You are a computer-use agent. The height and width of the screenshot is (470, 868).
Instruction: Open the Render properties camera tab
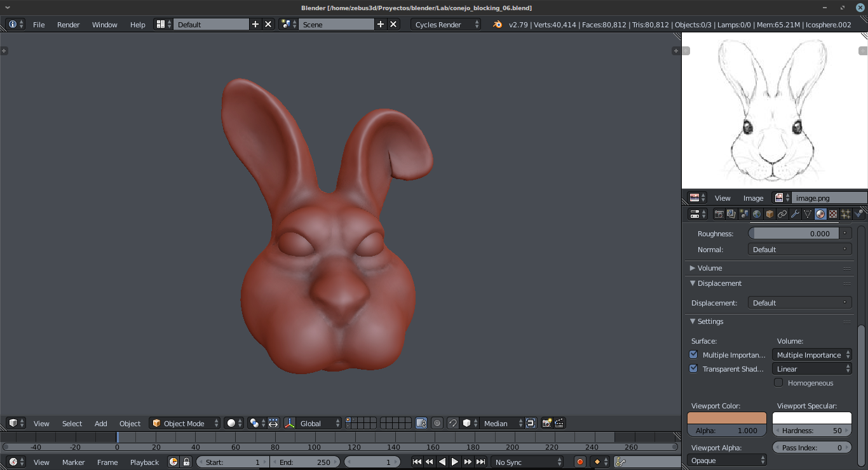coord(719,214)
